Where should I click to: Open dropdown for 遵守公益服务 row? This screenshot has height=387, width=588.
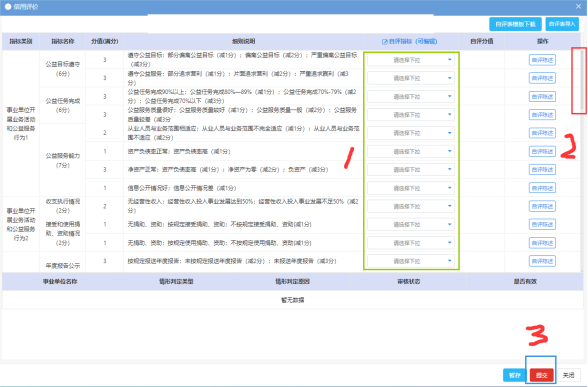(x=411, y=78)
